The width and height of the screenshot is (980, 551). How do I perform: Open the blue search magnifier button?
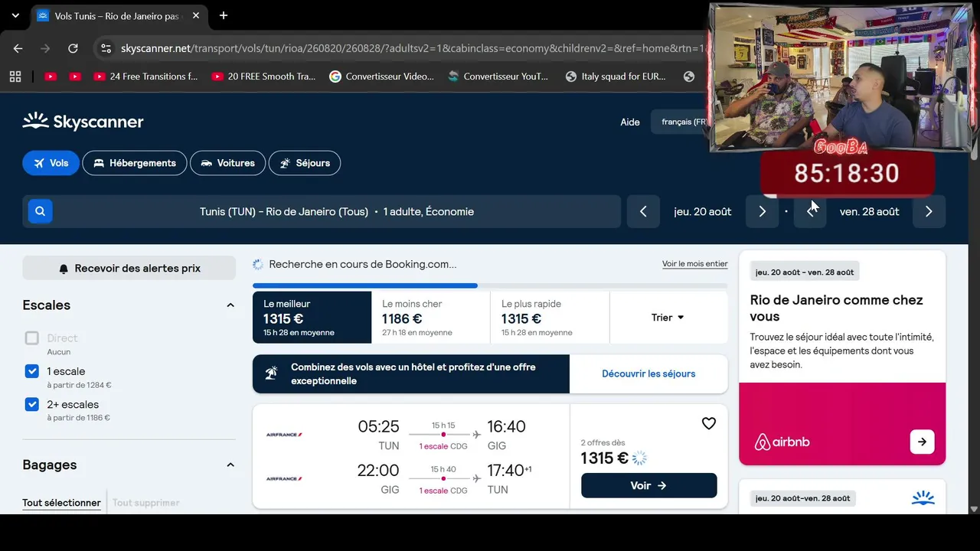(40, 210)
